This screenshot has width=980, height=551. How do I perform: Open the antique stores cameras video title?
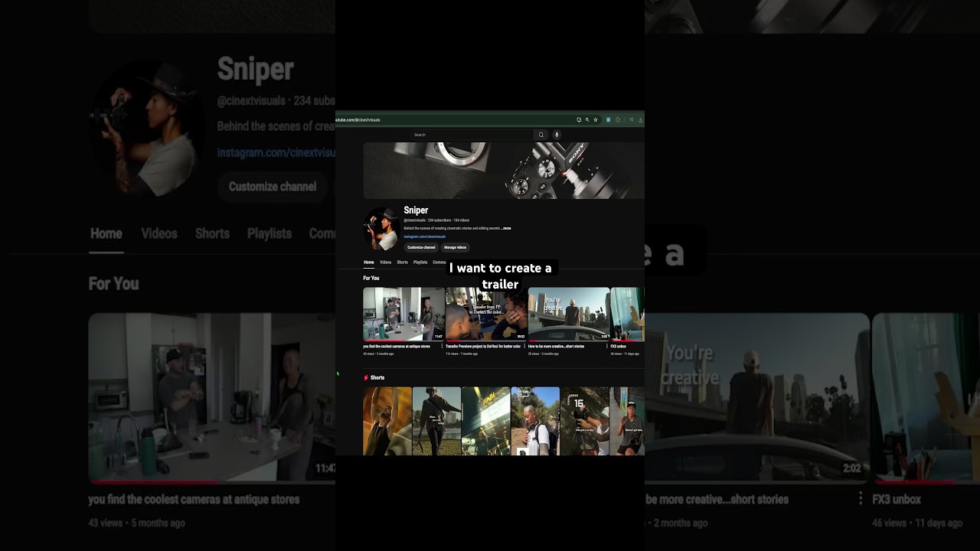397,347
